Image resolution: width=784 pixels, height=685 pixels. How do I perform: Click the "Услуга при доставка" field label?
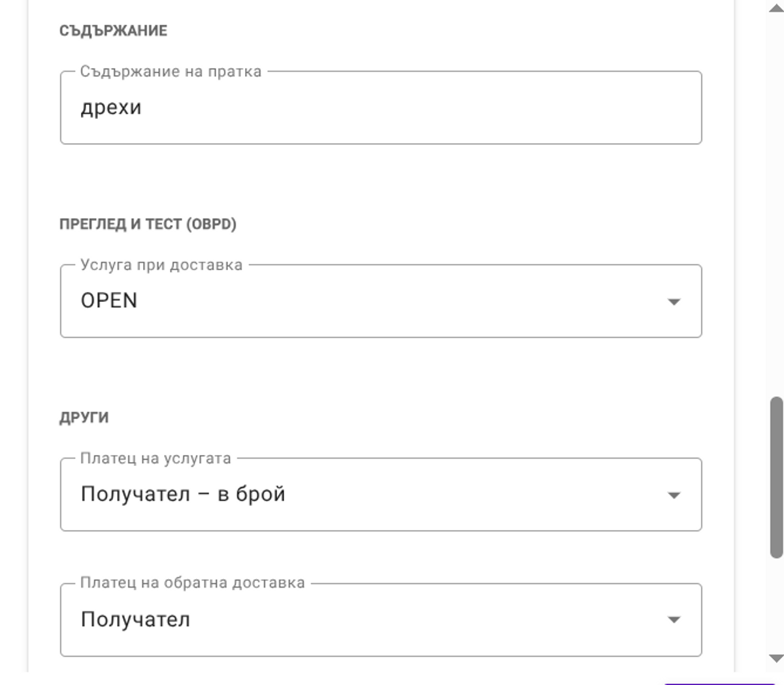click(x=161, y=265)
